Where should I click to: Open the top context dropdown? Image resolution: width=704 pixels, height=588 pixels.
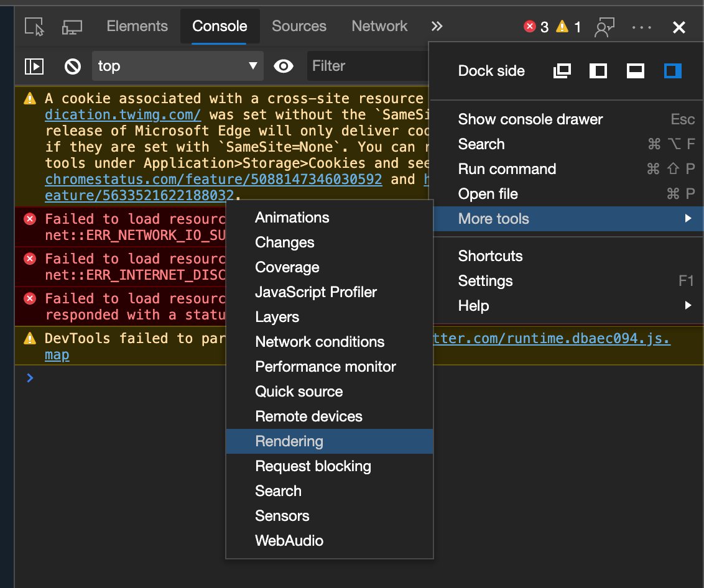[x=178, y=66]
